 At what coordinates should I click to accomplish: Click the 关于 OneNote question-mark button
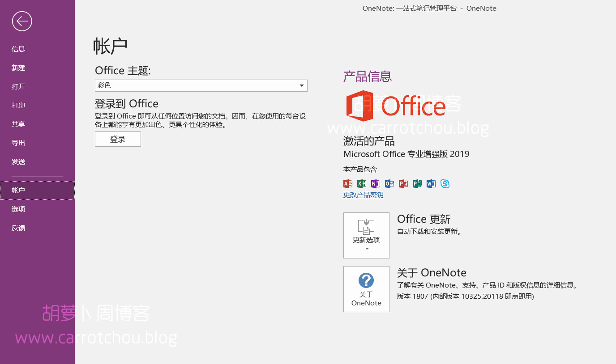(366, 289)
